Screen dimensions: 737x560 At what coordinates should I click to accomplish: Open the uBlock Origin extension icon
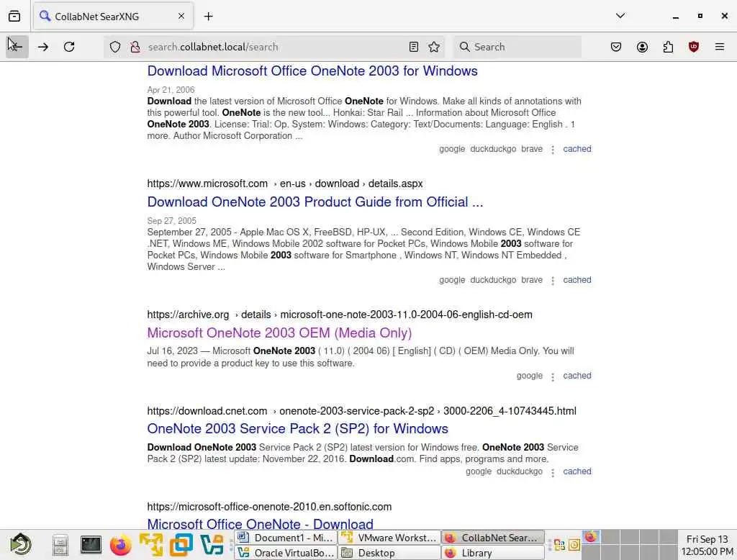point(694,47)
